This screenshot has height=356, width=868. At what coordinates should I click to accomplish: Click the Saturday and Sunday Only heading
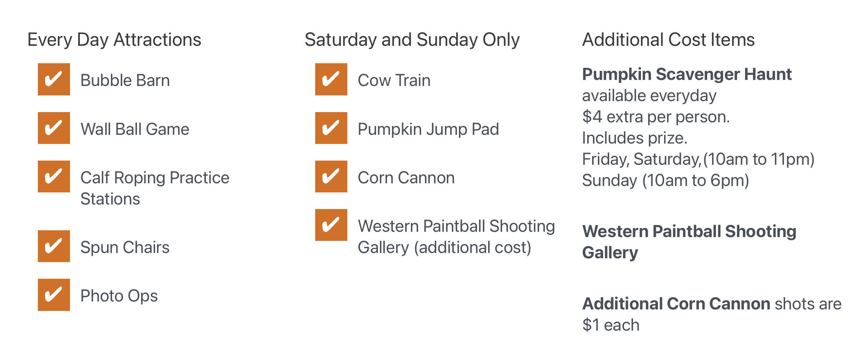click(x=412, y=40)
